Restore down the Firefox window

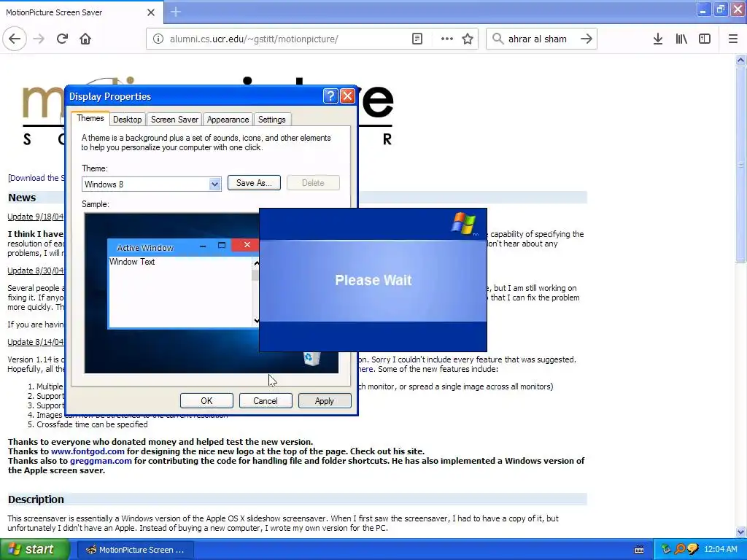tap(721, 9)
